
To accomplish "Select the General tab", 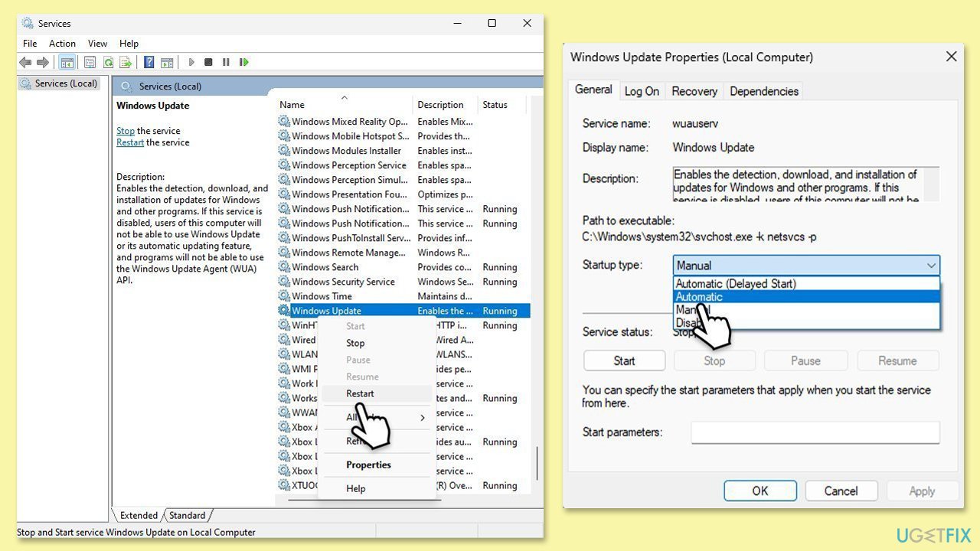I will [593, 90].
